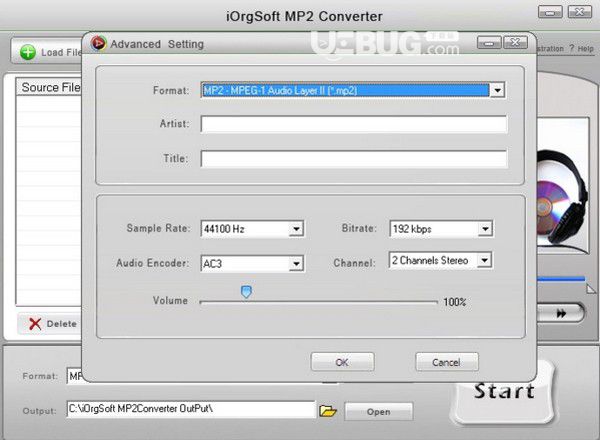The height and width of the screenshot is (440, 600).
Task: Click the red X Delete icon
Action: point(35,324)
